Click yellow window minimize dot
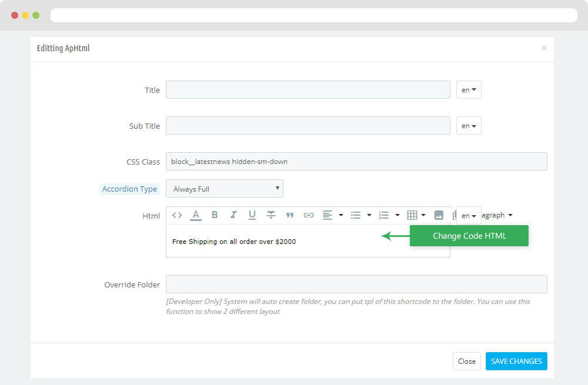The width and height of the screenshot is (588, 385). (x=25, y=15)
